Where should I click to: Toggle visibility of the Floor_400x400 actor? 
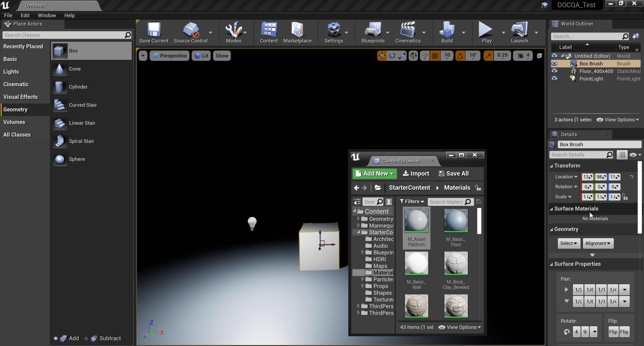click(554, 71)
